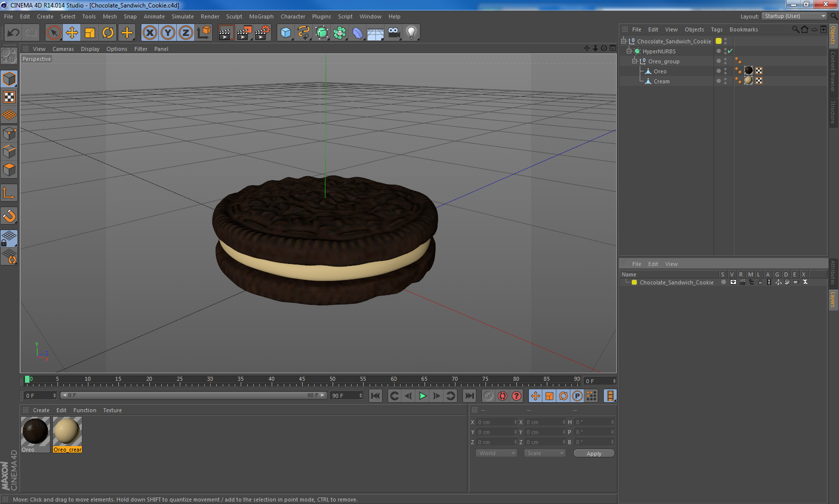Select the Cream object row
This screenshot has width=839, height=504.
coord(661,81)
